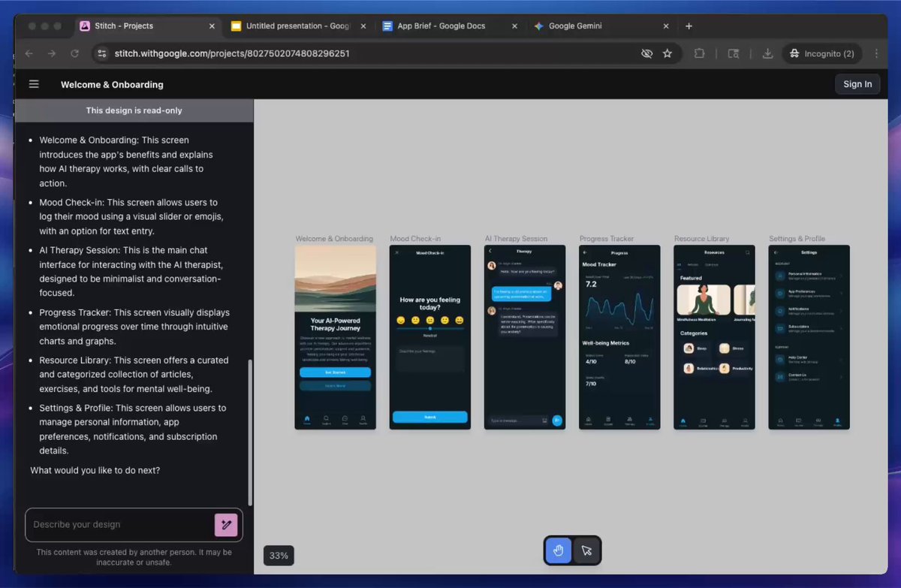
Task: Open the hamburger menu next to the project title
Action: [34, 84]
